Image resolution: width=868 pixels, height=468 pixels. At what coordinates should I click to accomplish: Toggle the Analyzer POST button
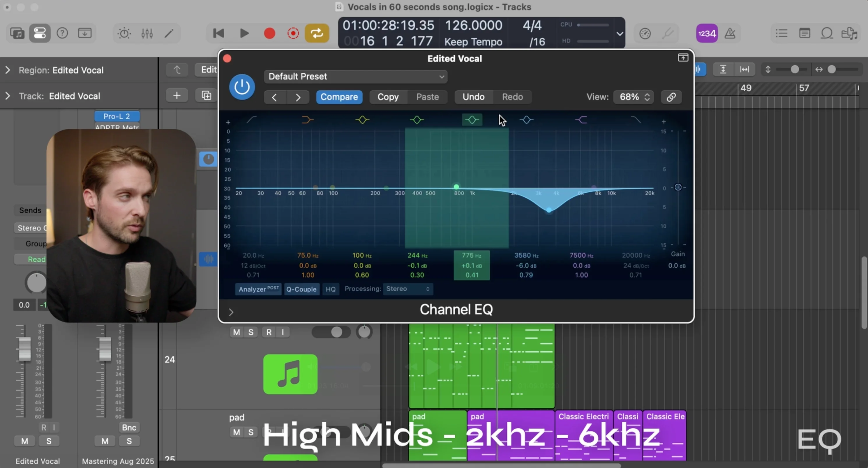click(x=258, y=289)
